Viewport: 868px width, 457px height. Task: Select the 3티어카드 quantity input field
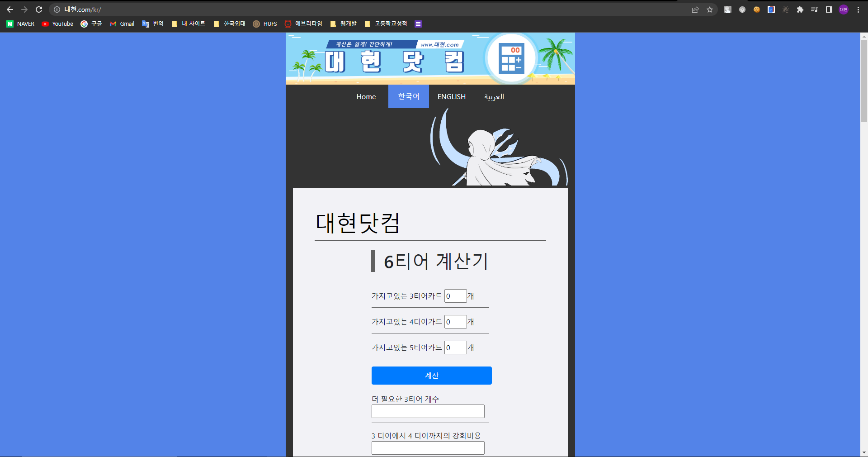click(x=455, y=296)
